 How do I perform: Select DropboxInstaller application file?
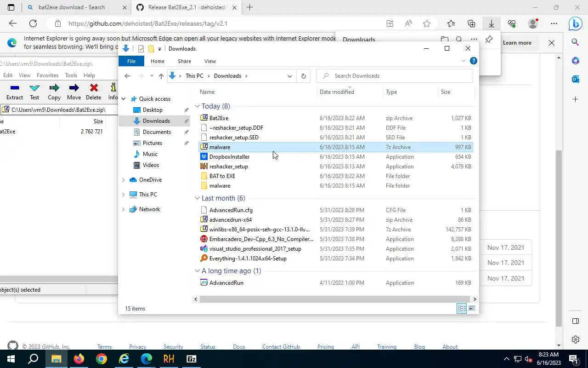[x=335, y=157]
